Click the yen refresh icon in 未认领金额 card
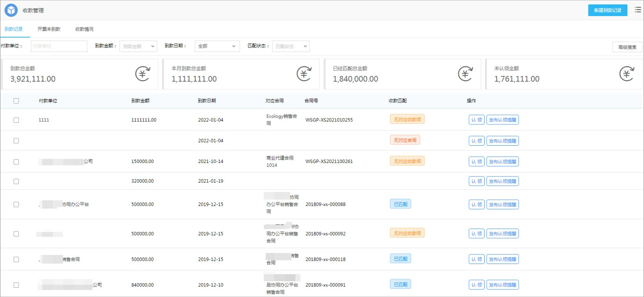The width and height of the screenshot is (644, 297). 627,74
